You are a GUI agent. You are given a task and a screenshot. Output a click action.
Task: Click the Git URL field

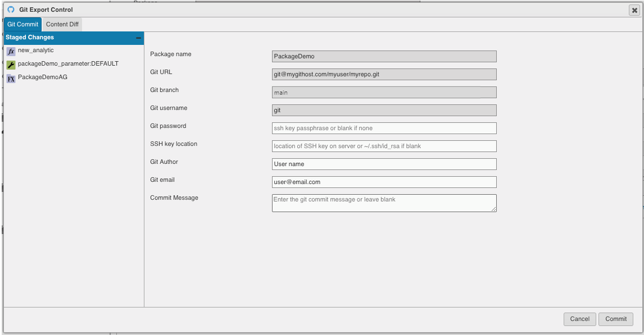pos(384,74)
